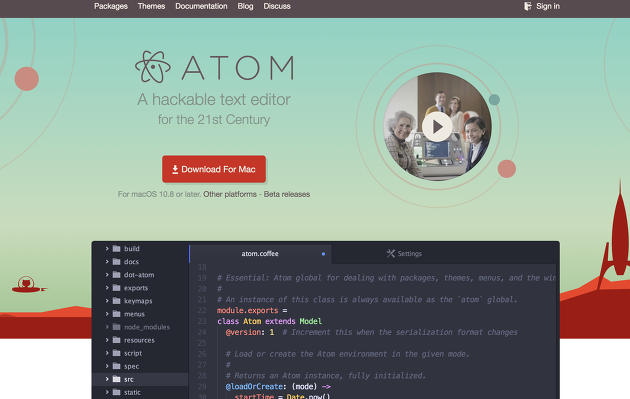The width and height of the screenshot is (630, 399).
Task: Expand the docs folder chevron
Action: coord(107,262)
